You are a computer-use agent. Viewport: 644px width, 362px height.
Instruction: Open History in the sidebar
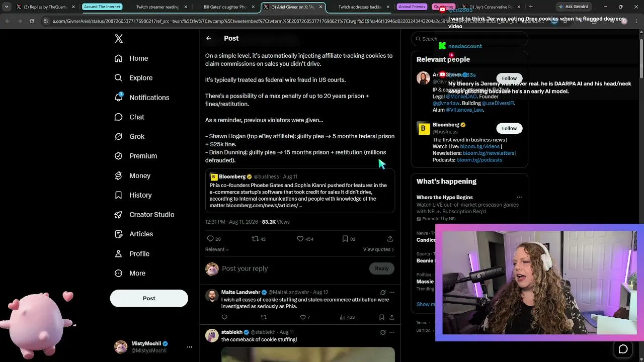133,195
